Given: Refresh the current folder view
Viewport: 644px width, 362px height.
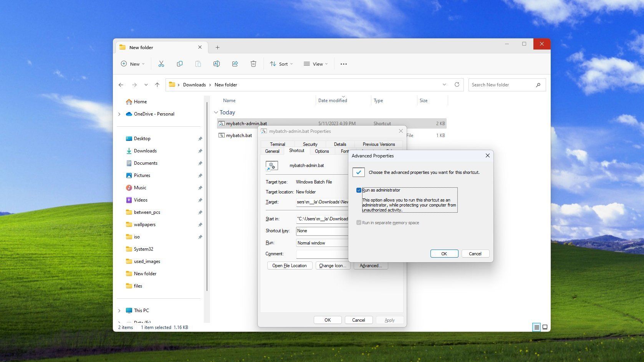Looking at the screenshot, I should point(457,85).
